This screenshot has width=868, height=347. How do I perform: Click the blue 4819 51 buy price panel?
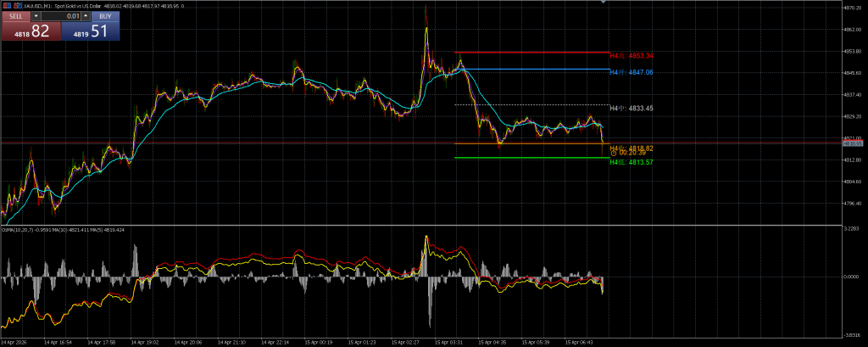pyautogui.click(x=91, y=31)
